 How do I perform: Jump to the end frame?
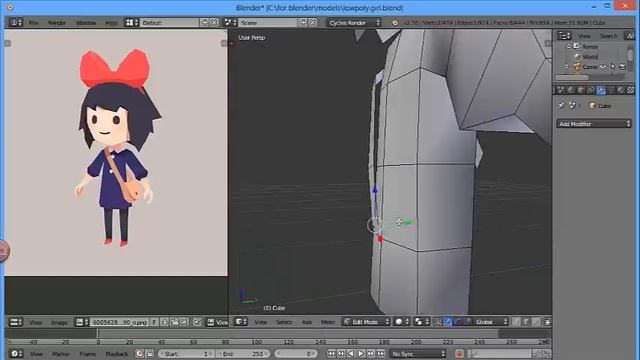point(381,353)
